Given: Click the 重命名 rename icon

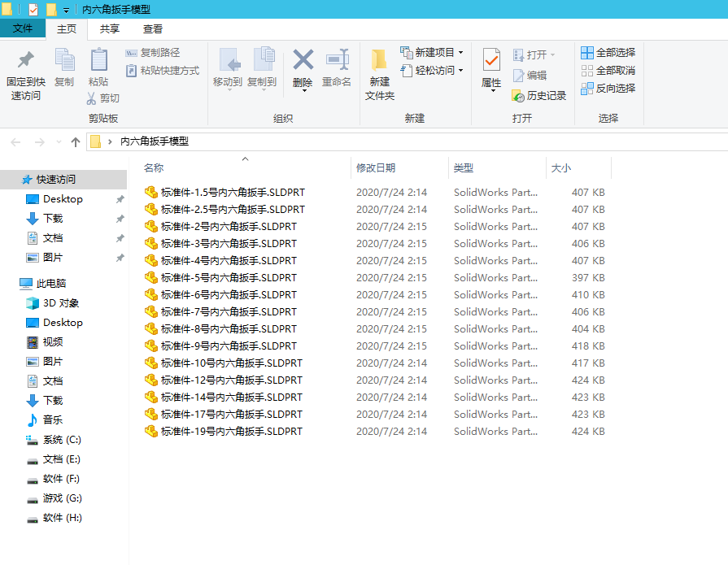Looking at the screenshot, I should click(x=337, y=60).
